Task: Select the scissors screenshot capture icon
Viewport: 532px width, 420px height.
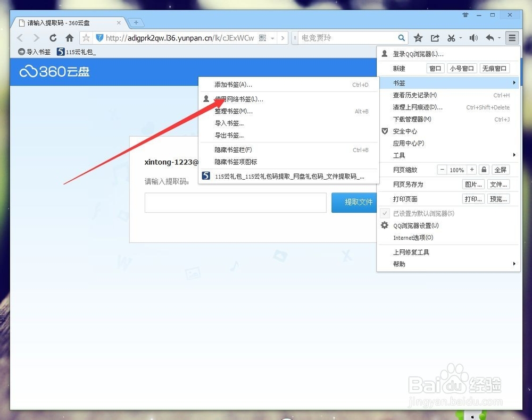Action: pyautogui.click(x=453, y=38)
